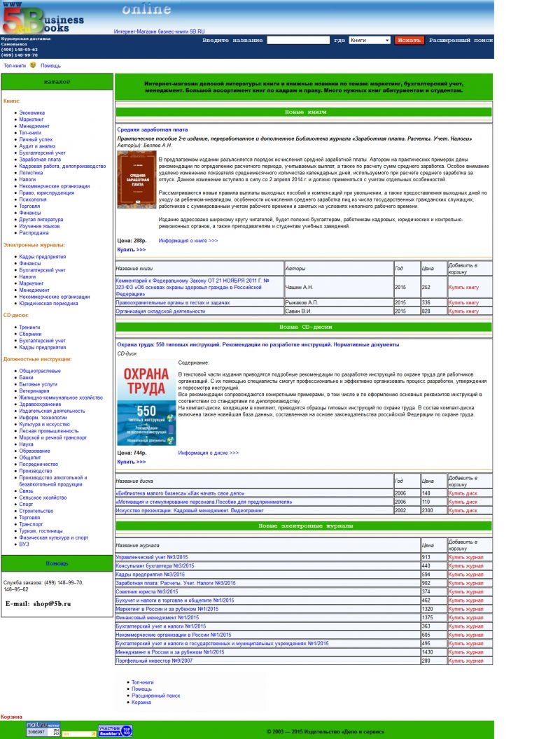Open the Тренинги CD-disks category
560x739 pixels.
(29, 327)
